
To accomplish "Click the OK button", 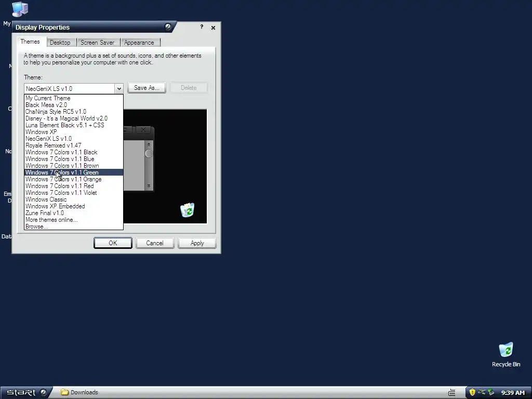I will pos(113,243).
